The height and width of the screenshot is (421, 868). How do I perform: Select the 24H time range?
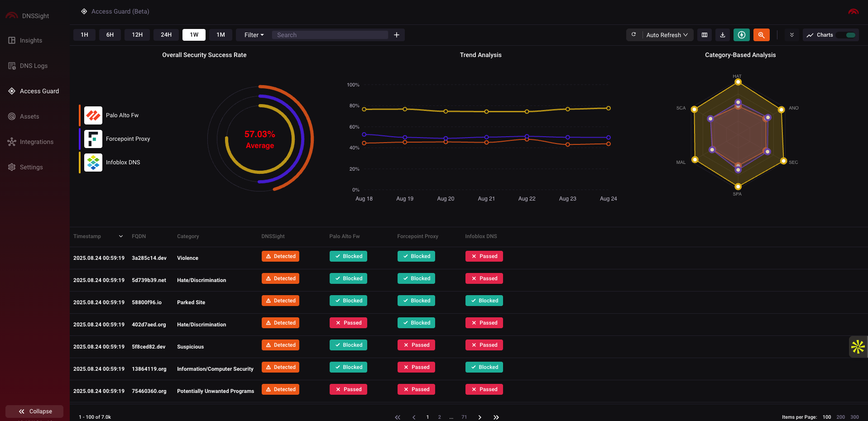click(166, 34)
